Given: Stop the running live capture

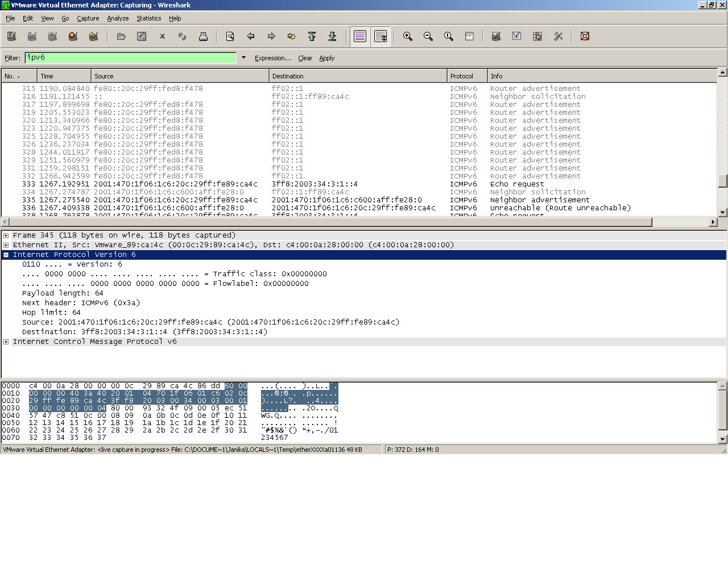Looking at the screenshot, I should tap(73, 36).
